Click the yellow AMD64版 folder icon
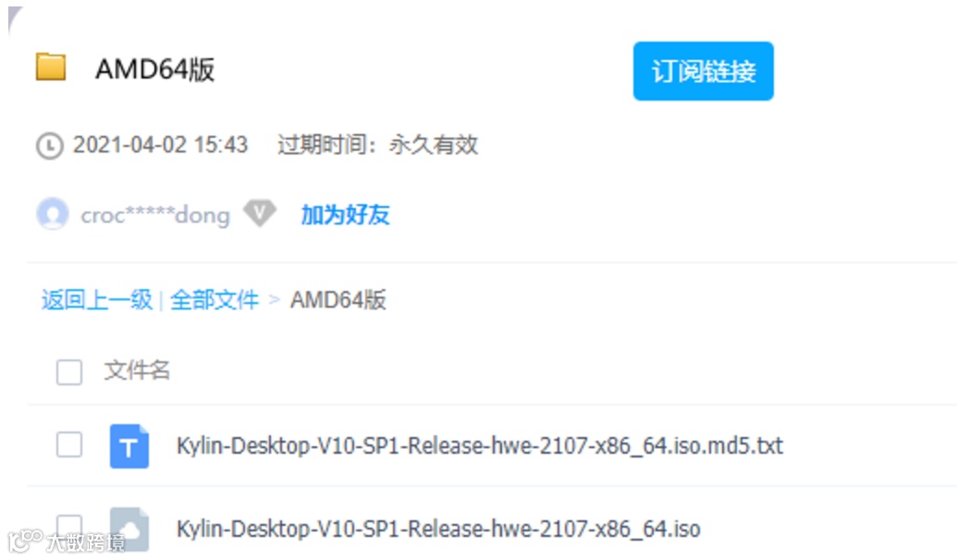 (51, 67)
